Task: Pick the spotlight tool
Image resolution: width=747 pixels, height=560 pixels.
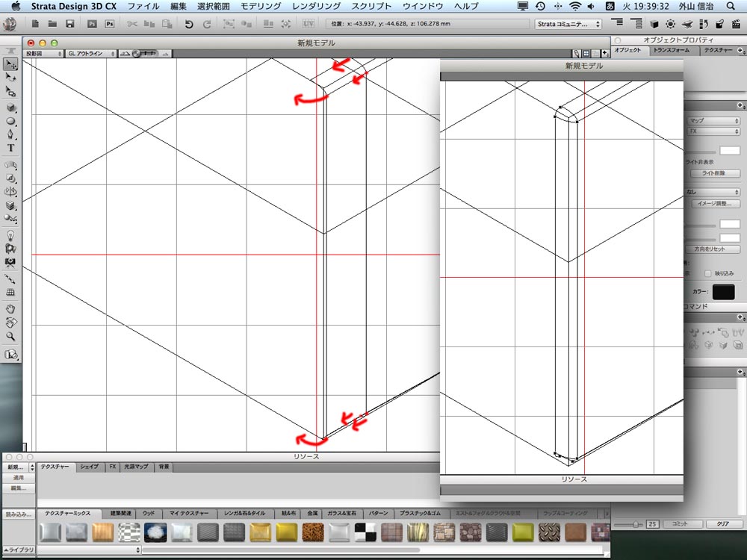Action: 10,249
